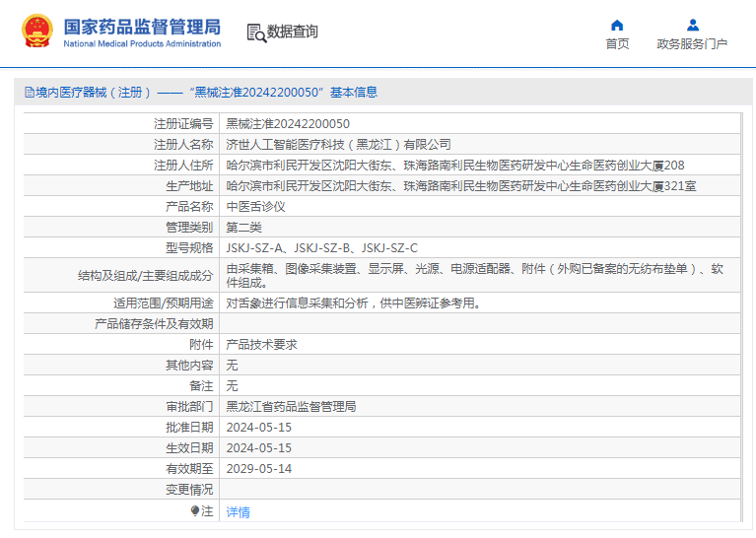756x538 pixels.
Task: Click the home house icon
Action: coord(617,25)
